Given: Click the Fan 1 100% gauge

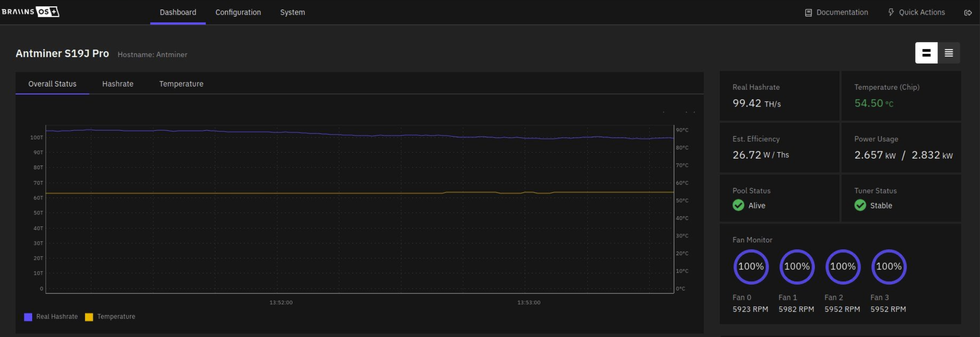Looking at the screenshot, I should pyautogui.click(x=797, y=267).
